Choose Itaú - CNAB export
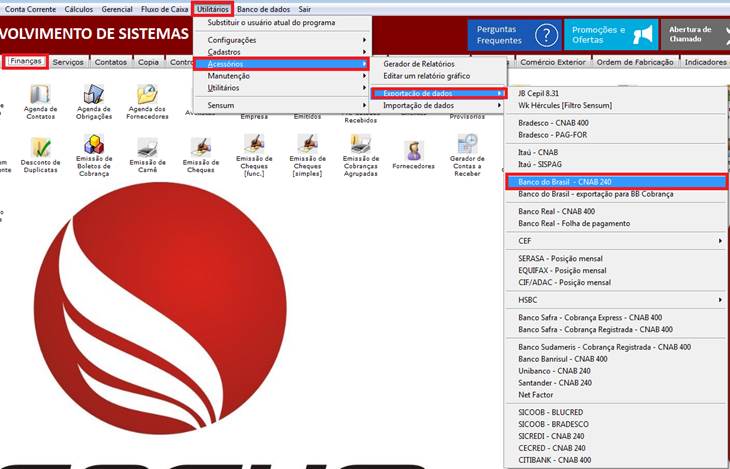The height and width of the screenshot is (469, 730). coord(617,152)
